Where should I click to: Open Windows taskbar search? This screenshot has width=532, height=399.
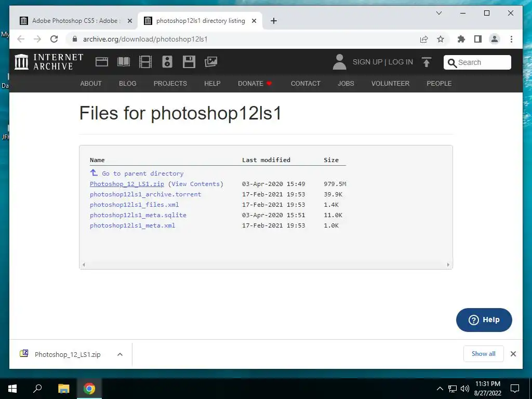coord(37,389)
